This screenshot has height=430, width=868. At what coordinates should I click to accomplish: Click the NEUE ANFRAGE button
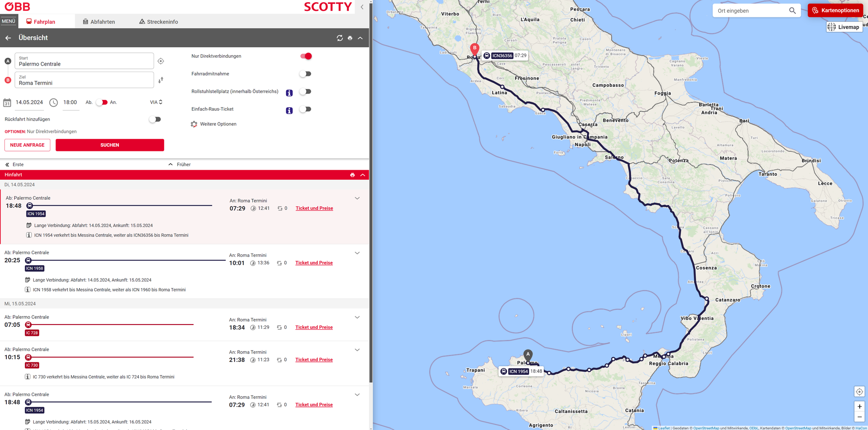27,145
